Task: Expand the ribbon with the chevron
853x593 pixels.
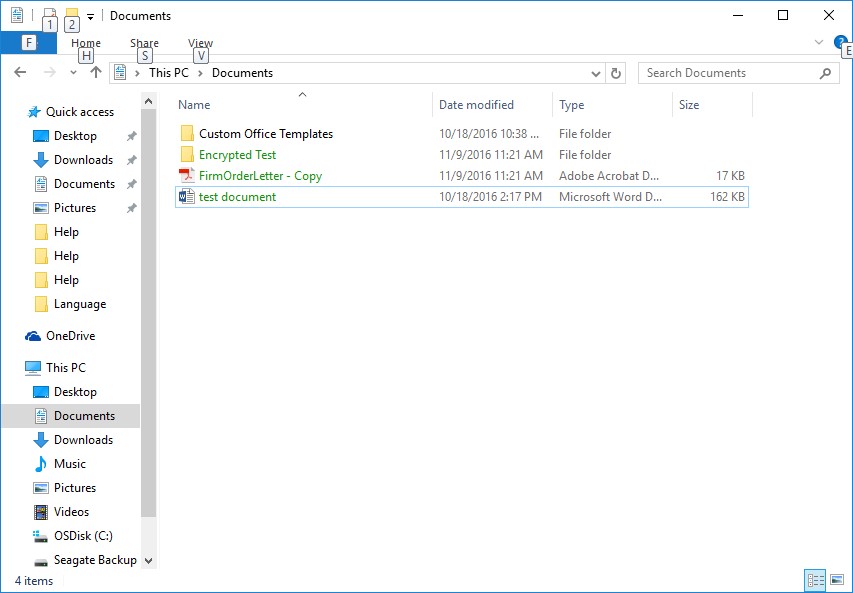Action: 819,42
